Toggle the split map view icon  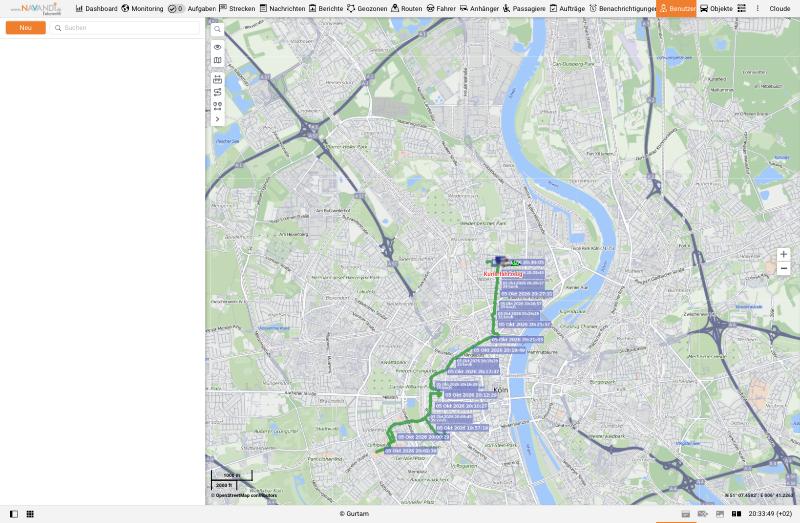pyautogui.click(x=736, y=514)
